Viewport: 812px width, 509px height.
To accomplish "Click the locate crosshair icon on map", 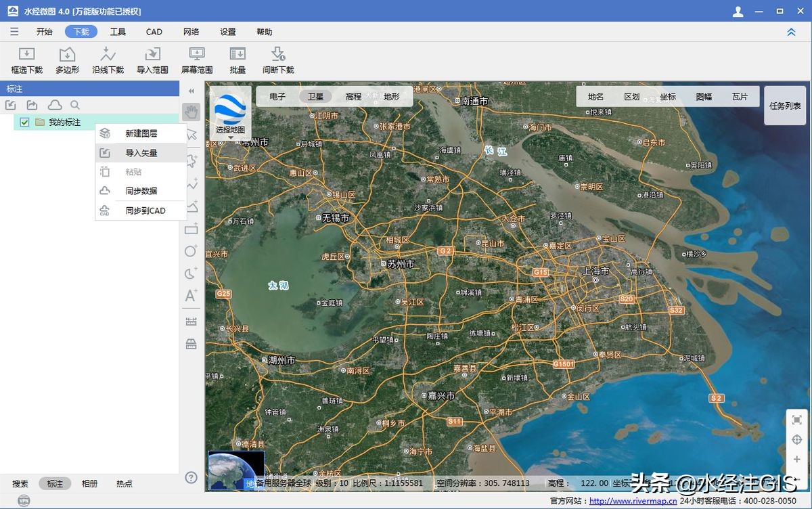I will point(797,440).
